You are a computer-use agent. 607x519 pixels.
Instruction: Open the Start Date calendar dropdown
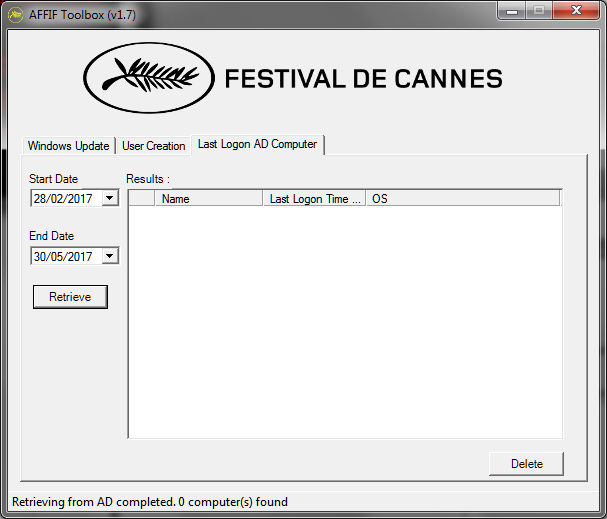(x=110, y=198)
